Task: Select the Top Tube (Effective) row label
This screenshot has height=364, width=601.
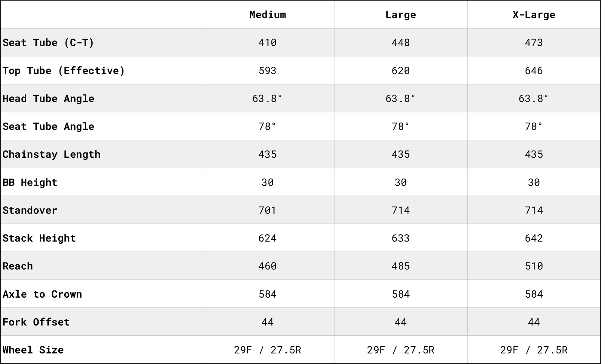Action: tap(63, 71)
